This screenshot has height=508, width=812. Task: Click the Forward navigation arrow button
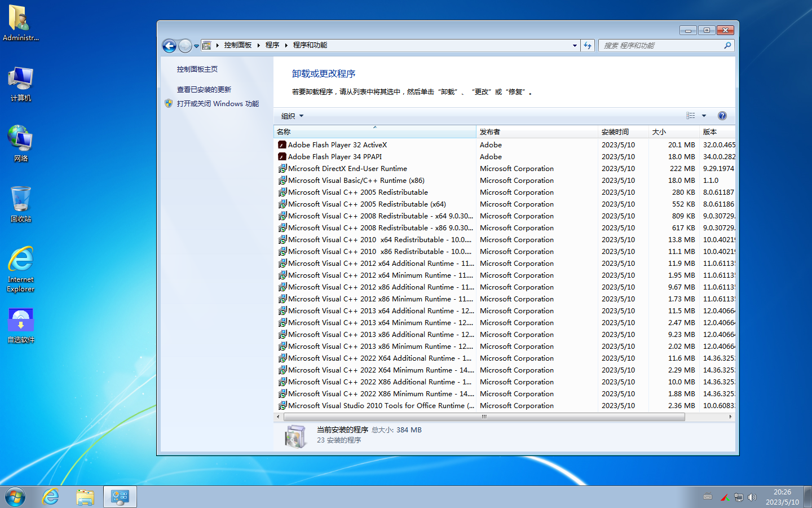point(185,46)
